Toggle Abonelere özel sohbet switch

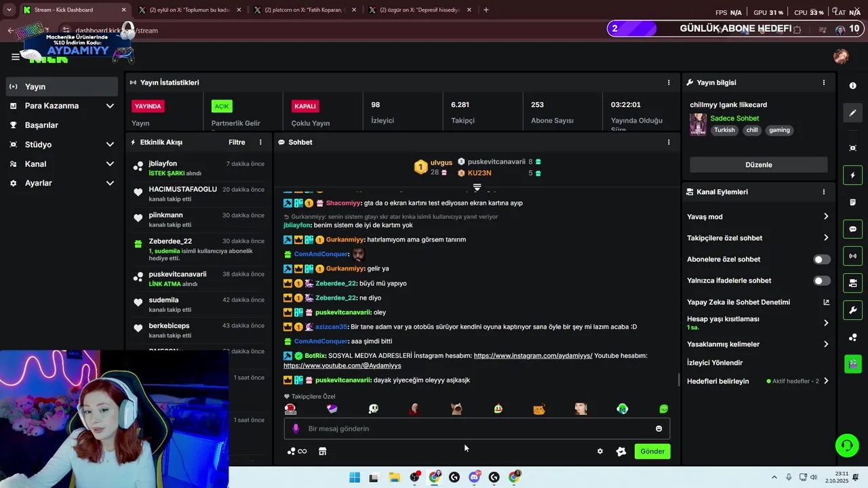[822, 260]
